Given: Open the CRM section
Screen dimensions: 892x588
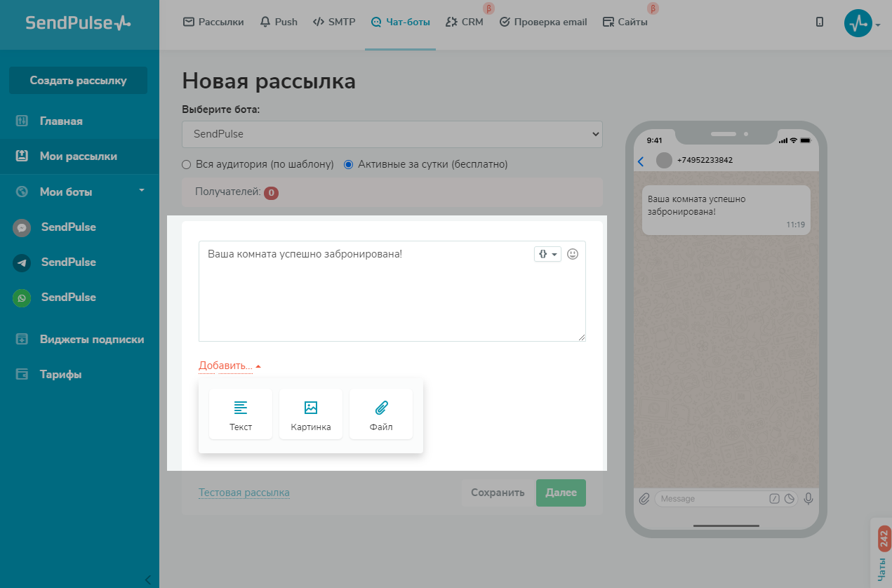Looking at the screenshot, I should coord(465,22).
